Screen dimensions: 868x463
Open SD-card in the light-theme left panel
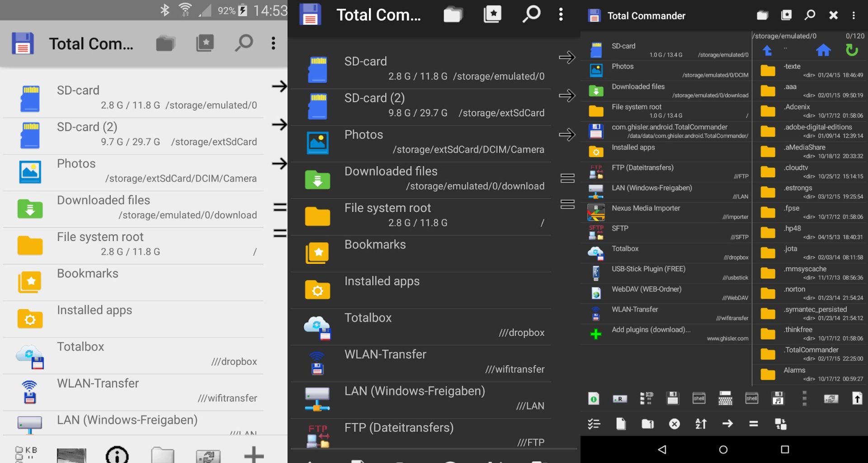click(x=134, y=98)
